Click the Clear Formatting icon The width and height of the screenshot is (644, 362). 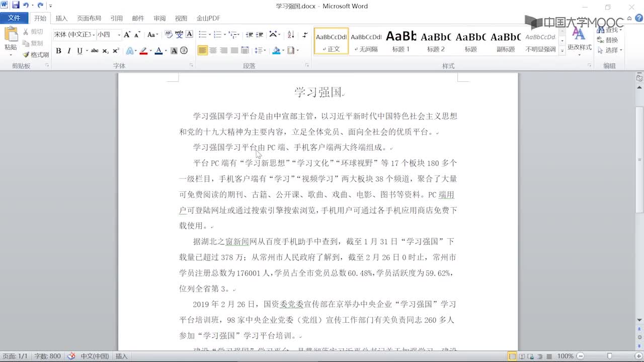coord(168,35)
